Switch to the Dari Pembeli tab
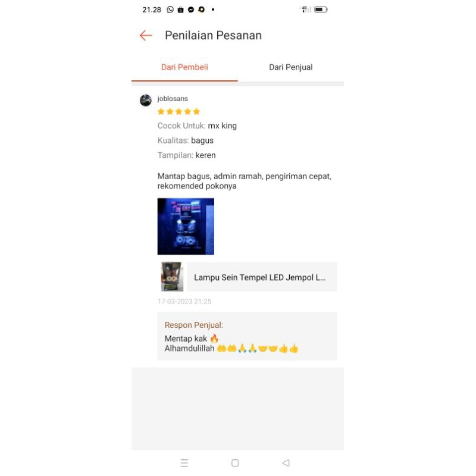 click(x=184, y=67)
